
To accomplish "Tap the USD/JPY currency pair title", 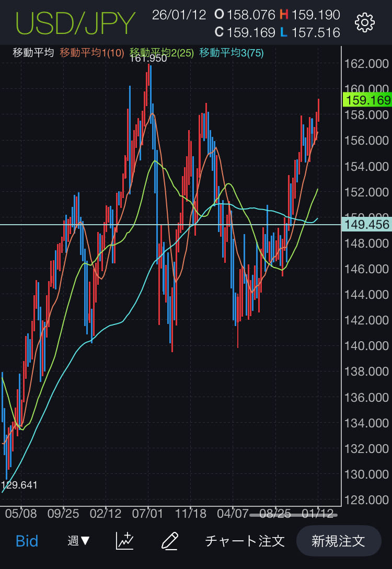I will point(75,23).
